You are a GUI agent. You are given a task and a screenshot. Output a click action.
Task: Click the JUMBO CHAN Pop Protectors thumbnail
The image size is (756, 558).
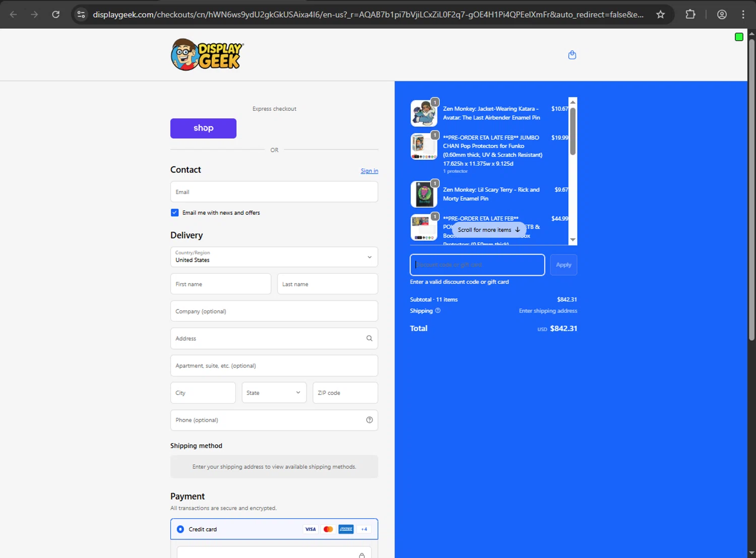coord(424,146)
